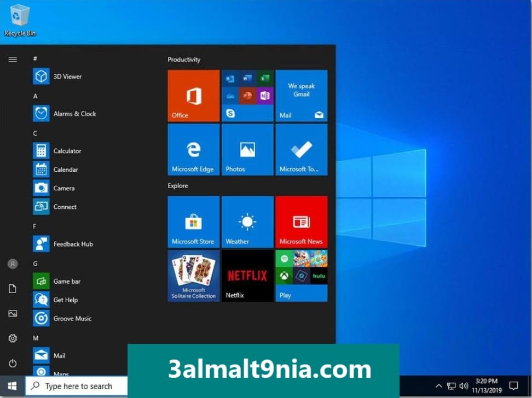Open the Netflix tile

tap(247, 276)
